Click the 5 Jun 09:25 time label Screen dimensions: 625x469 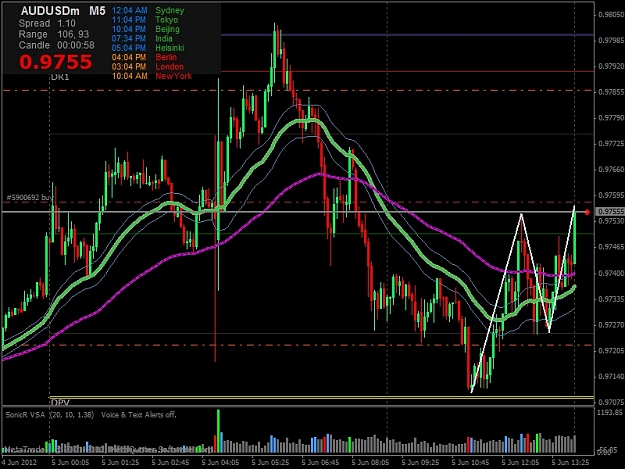pos(420,463)
